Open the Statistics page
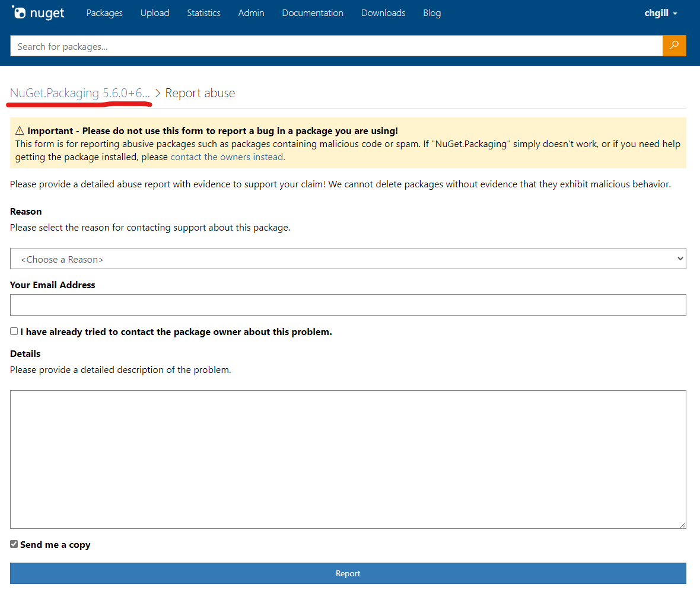Image resolution: width=700 pixels, height=600 pixels. point(203,13)
